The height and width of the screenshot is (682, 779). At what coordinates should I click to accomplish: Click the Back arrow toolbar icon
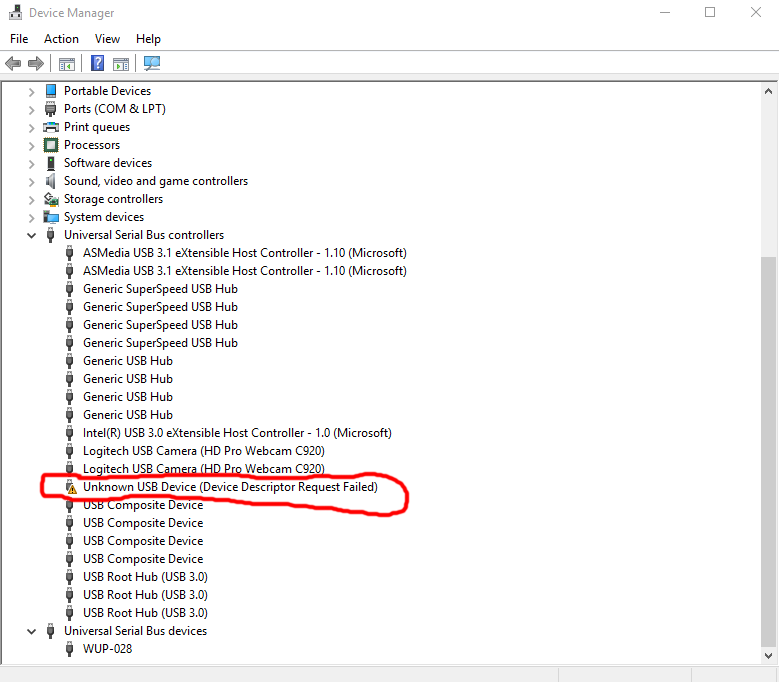tap(13, 64)
